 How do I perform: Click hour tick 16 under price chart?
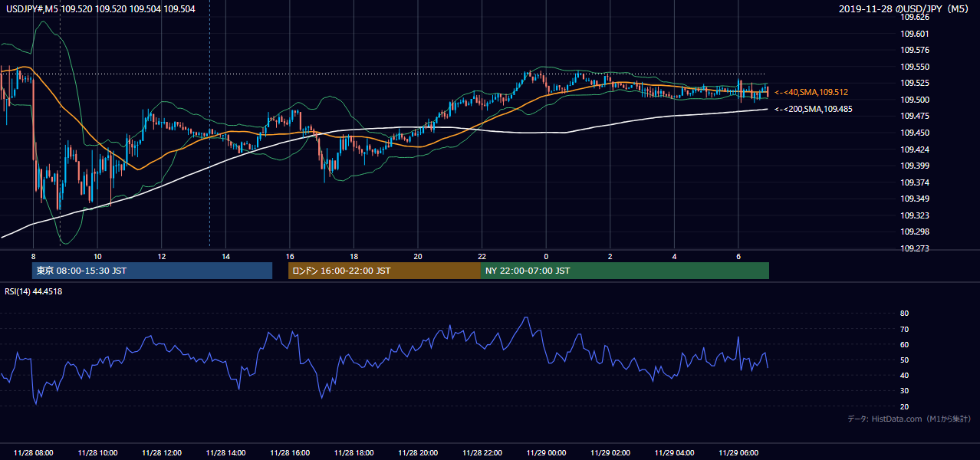pos(290,256)
